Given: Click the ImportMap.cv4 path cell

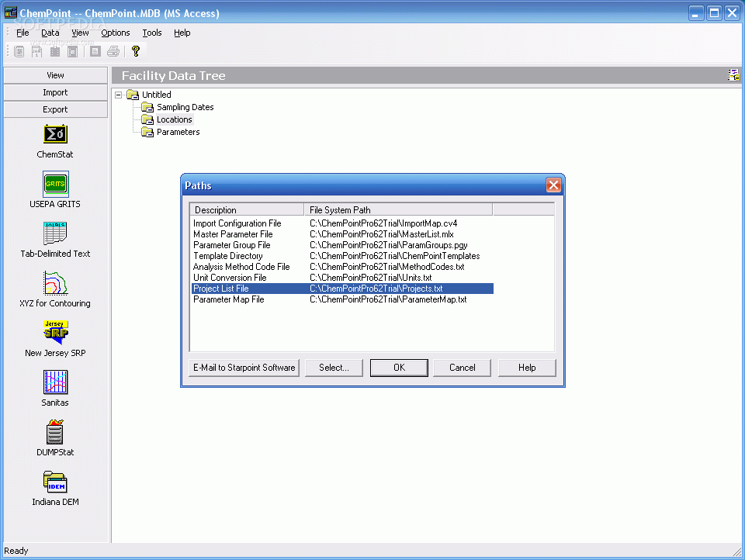Looking at the screenshot, I should (x=383, y=223).
